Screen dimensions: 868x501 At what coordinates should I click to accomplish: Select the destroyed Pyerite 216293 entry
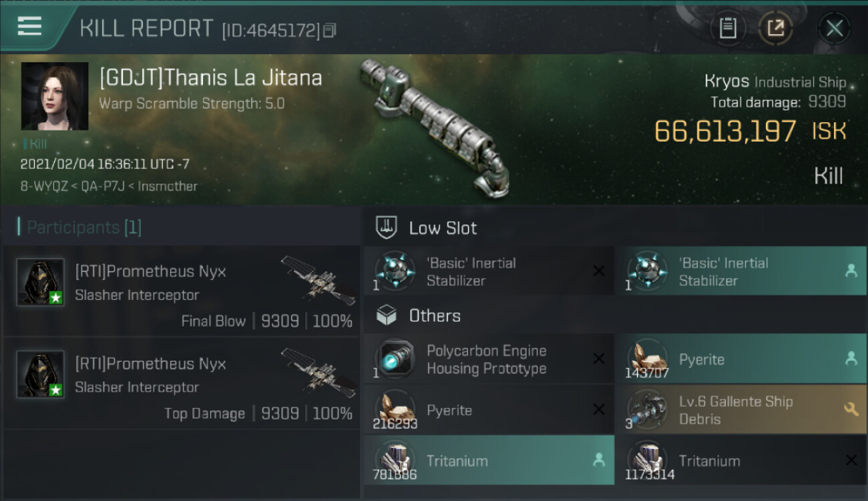coord(488,410)
